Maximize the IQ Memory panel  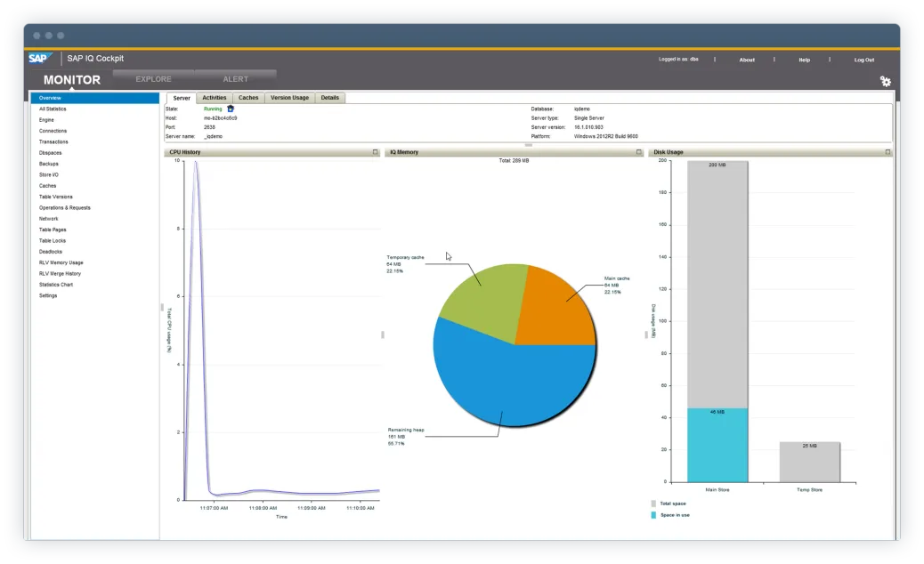[638, 152]
